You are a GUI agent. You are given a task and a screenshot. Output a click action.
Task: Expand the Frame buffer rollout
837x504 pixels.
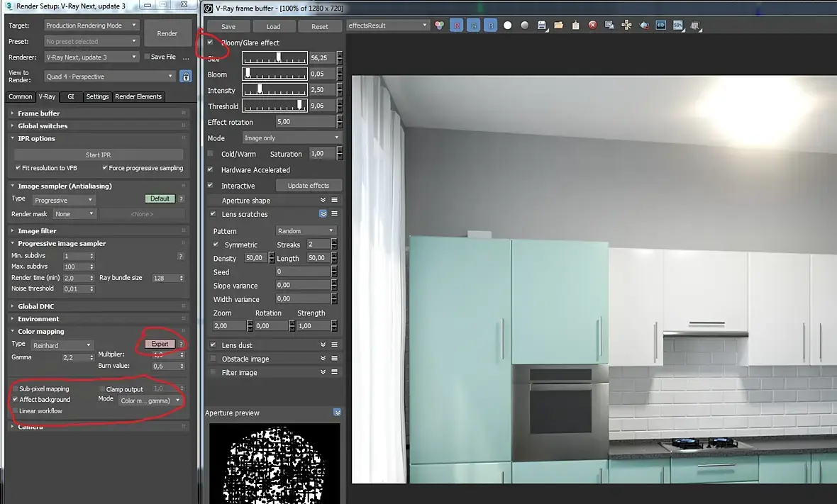coord(99,113)
